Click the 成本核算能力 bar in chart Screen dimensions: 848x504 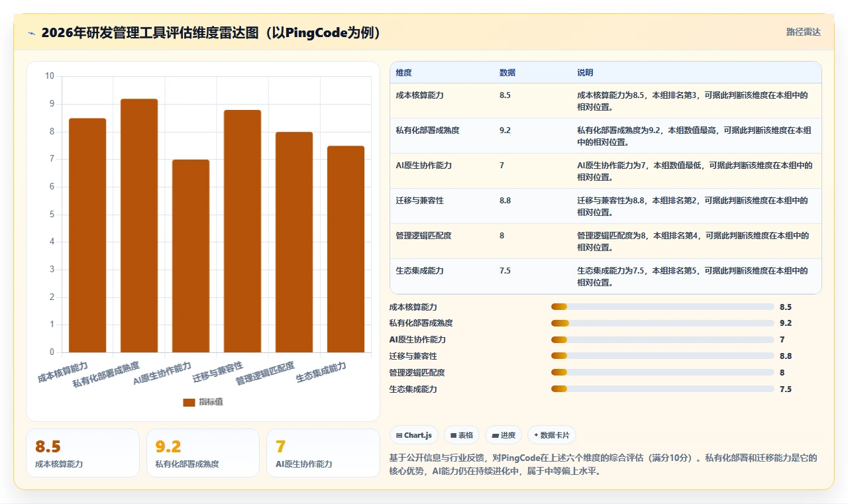pos(87,235)
